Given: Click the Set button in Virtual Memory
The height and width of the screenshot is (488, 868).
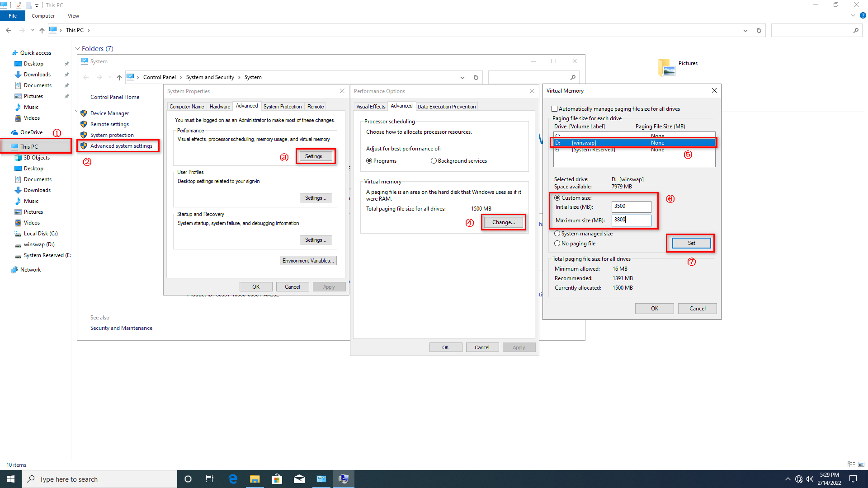Looking at the screenshot, I should tap(691, 243).
